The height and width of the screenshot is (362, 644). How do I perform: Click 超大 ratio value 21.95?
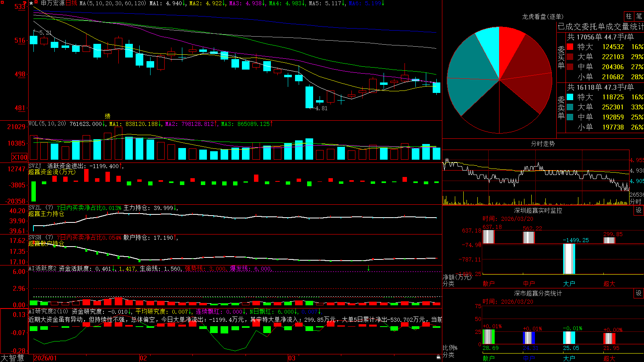(611, 348)
